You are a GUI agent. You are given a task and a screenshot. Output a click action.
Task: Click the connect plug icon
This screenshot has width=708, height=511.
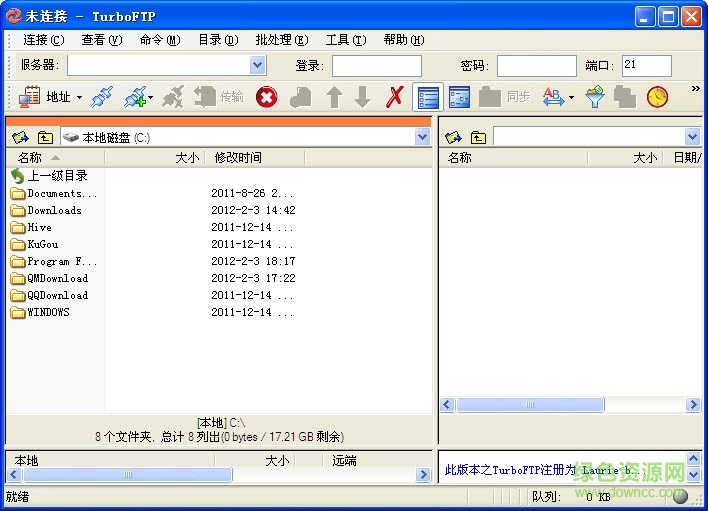pos(101,97)
